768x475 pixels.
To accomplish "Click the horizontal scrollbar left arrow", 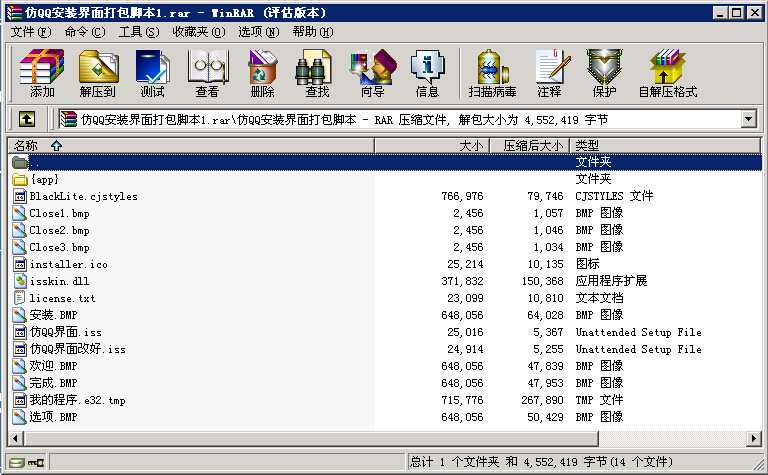I will click(x=15, y=438).
